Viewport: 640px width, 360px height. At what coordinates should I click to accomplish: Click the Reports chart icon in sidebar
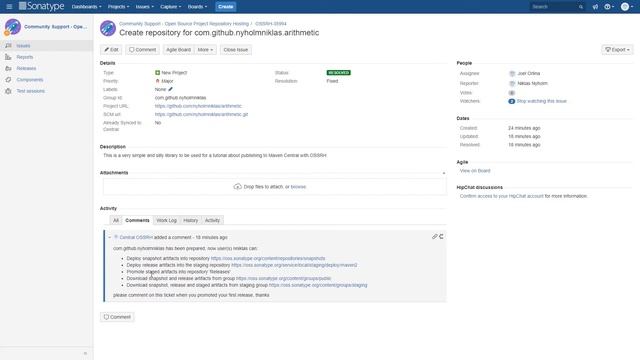point(8,57)
